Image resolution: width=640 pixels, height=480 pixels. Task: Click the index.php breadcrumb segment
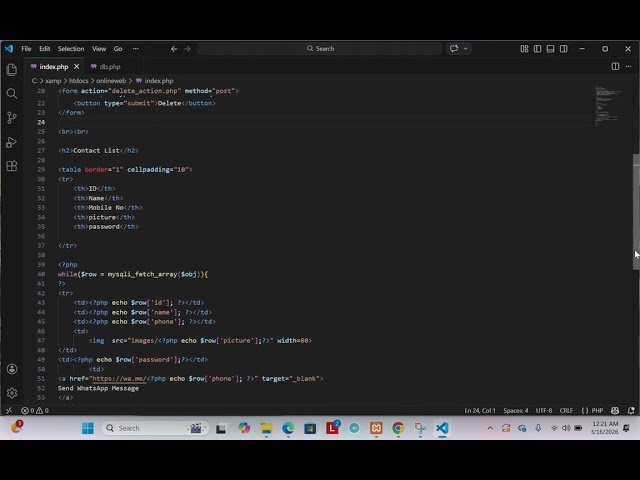click(159, 81)
